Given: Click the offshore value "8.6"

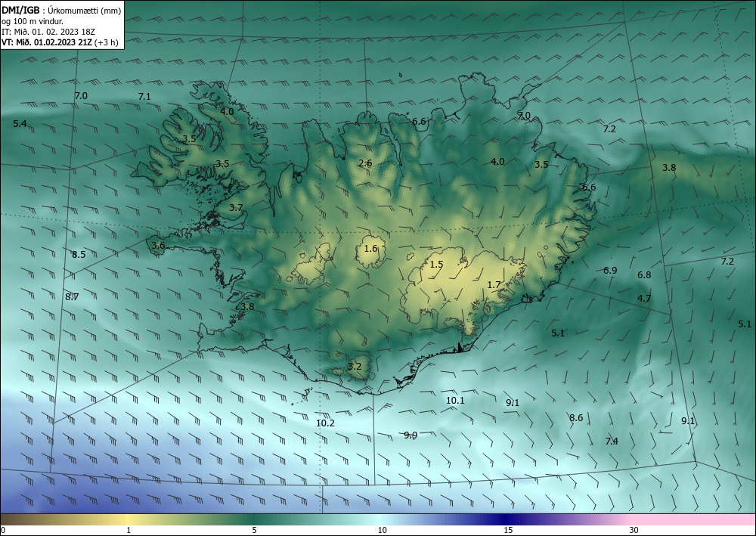Looking at the screenshot, I should (x=576, y=418).
